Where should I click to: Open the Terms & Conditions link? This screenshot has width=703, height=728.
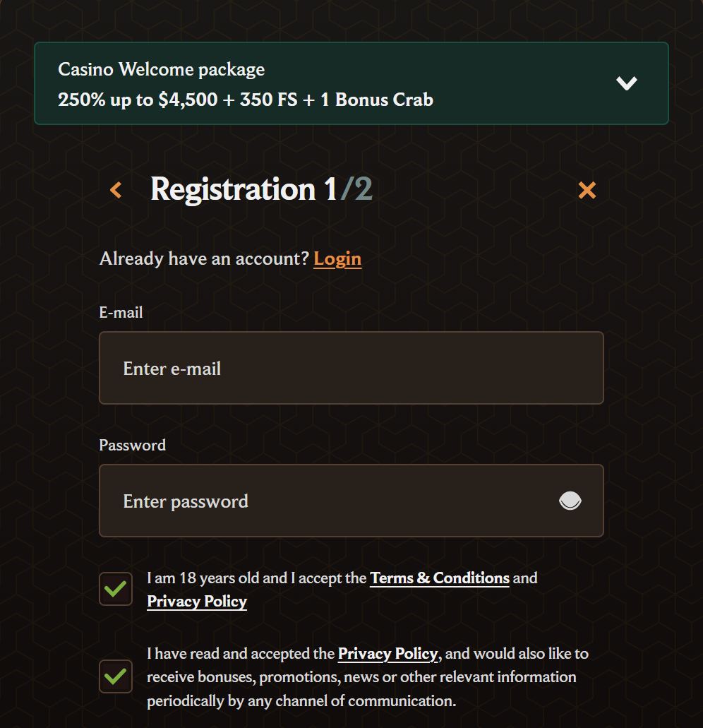click(x=439, y=578)
